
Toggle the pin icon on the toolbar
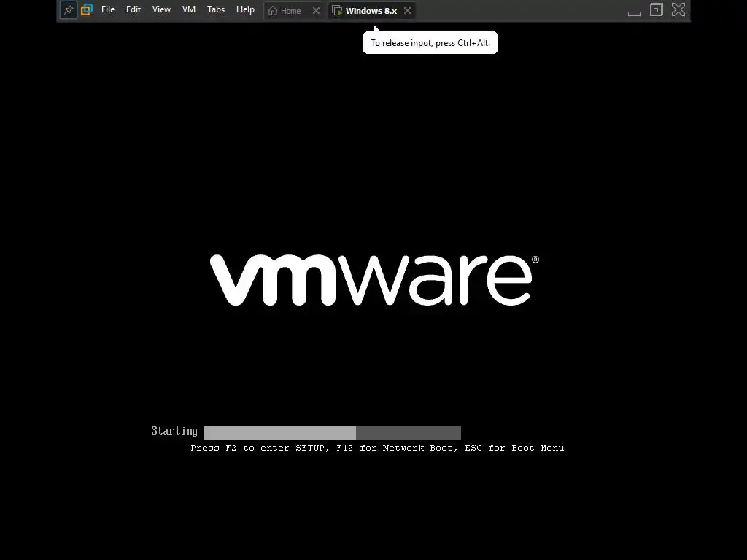tap(69, 10)
